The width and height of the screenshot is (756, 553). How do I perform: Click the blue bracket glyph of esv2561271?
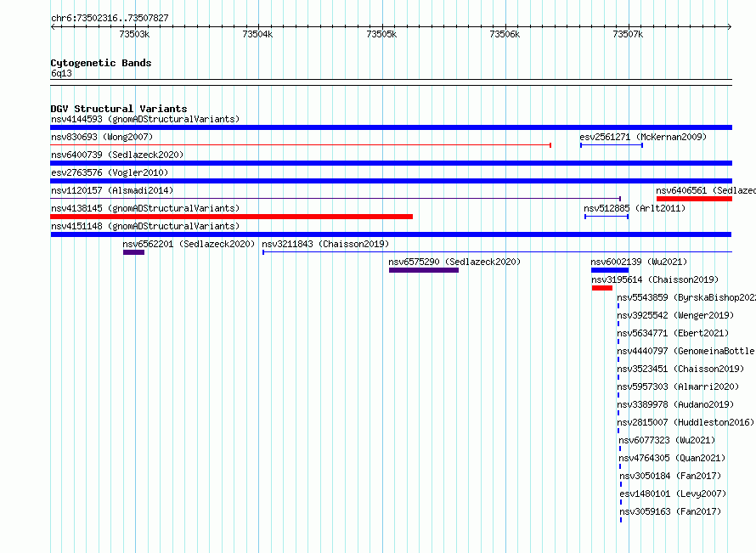coord(612,145)
